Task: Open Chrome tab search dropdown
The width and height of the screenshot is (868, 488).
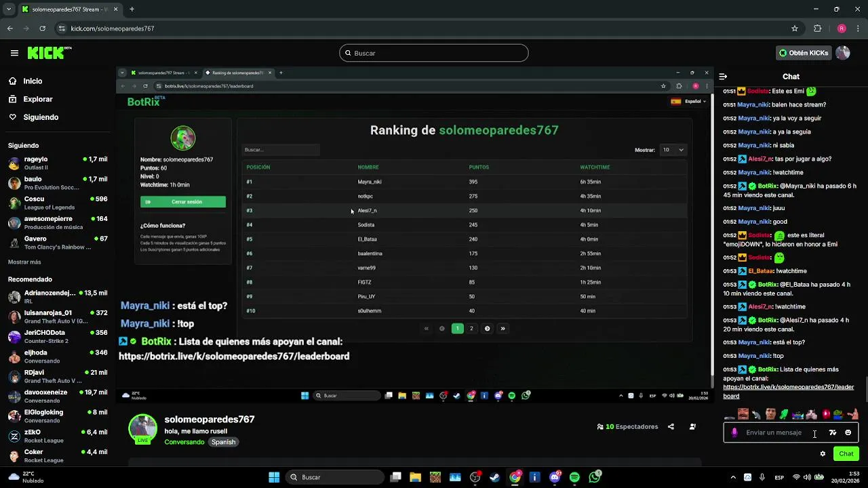Action: coord(8,9)
